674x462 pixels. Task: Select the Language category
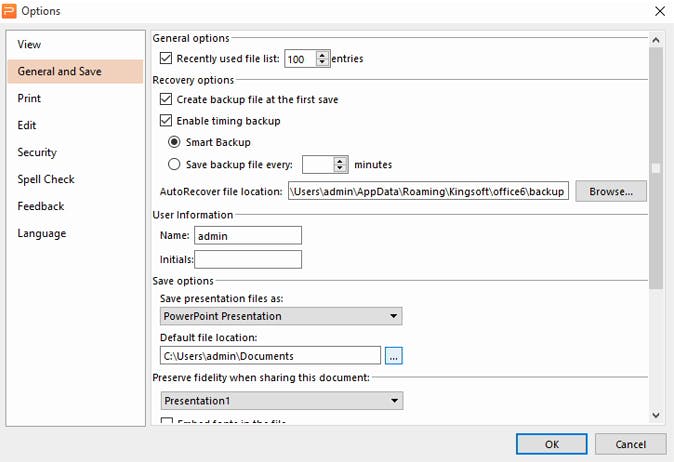(42, 234)
